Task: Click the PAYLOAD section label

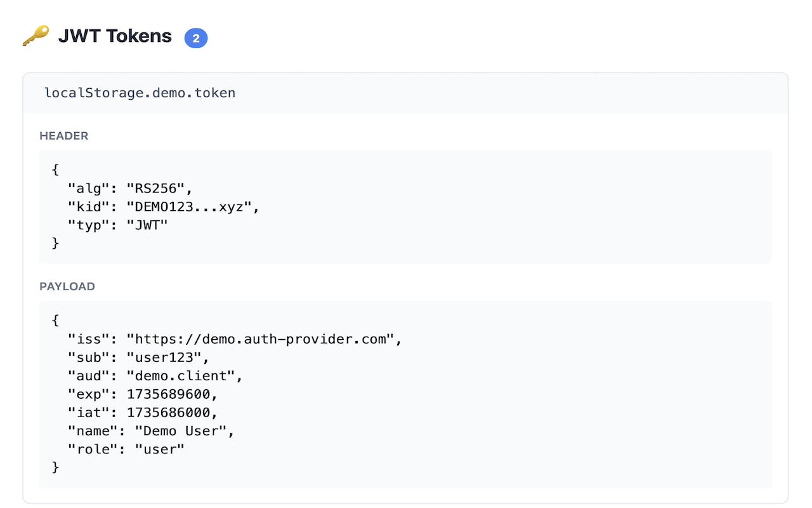Action: [67, 286]
